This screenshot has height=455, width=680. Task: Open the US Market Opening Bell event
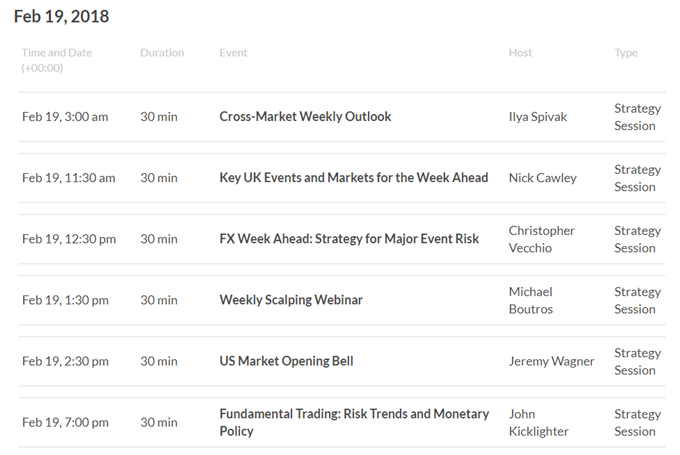click(x=286, y=361)
